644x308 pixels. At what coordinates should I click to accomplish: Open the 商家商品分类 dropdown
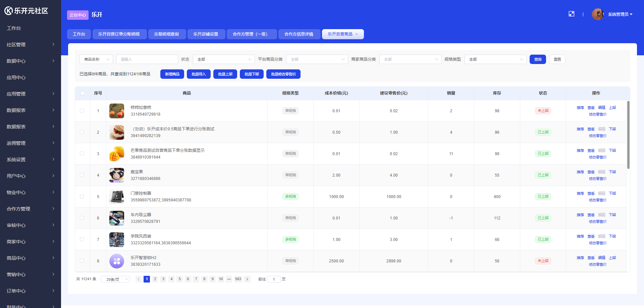410,59
